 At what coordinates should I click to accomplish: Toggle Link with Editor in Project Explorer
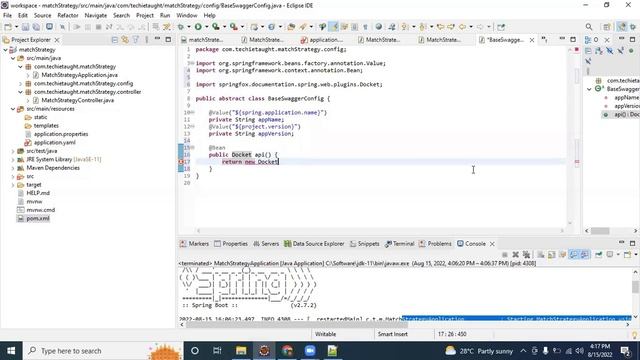coord(125,40)
